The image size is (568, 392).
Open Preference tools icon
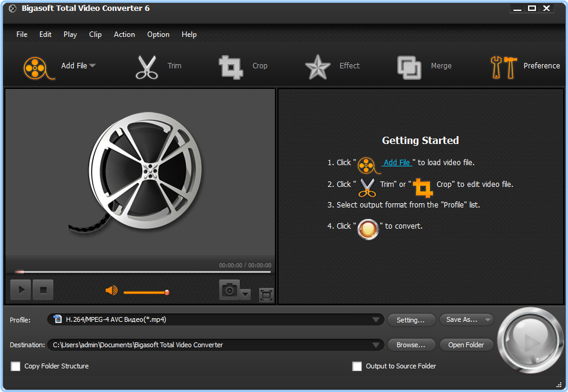(x=504, y=67)
